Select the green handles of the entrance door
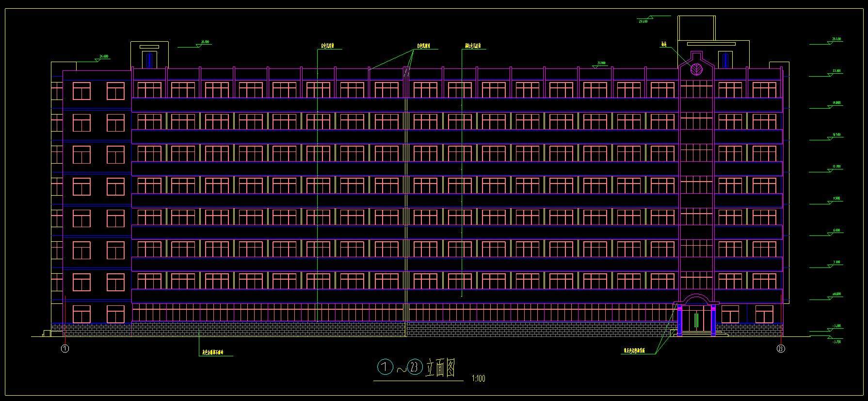The width and height of the screenshot is (868, 401). point(695,321)
